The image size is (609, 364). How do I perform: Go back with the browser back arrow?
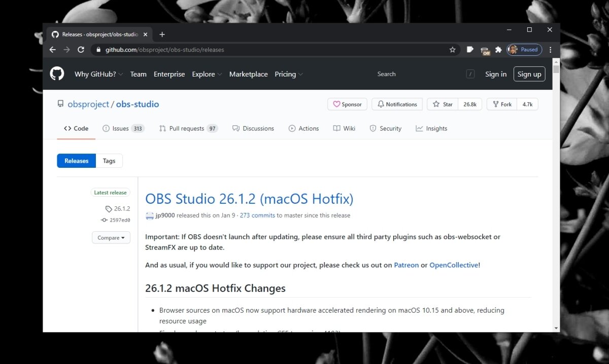click(x=52, y=50)
